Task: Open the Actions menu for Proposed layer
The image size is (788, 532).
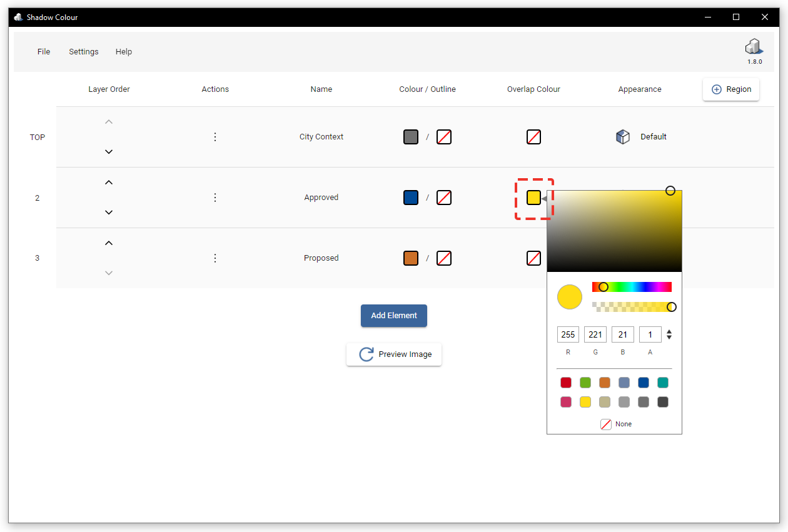Action: click(x=215, y=258)
